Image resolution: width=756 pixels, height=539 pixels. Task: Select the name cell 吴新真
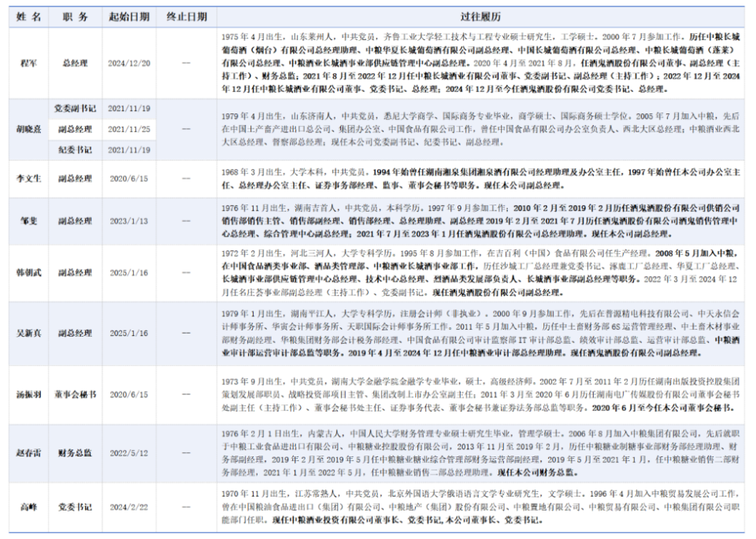(x=29, y=334)
